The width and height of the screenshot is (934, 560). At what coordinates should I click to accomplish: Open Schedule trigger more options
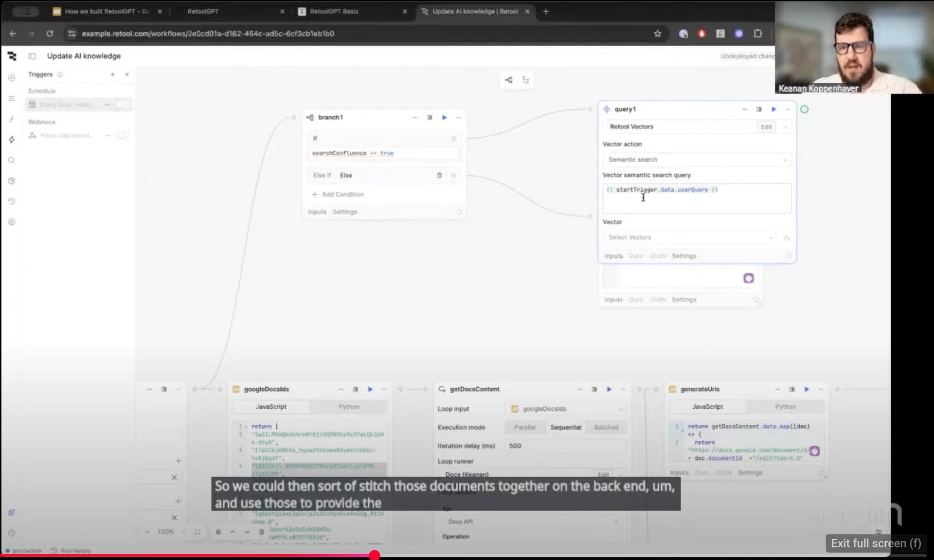(107, 105)
